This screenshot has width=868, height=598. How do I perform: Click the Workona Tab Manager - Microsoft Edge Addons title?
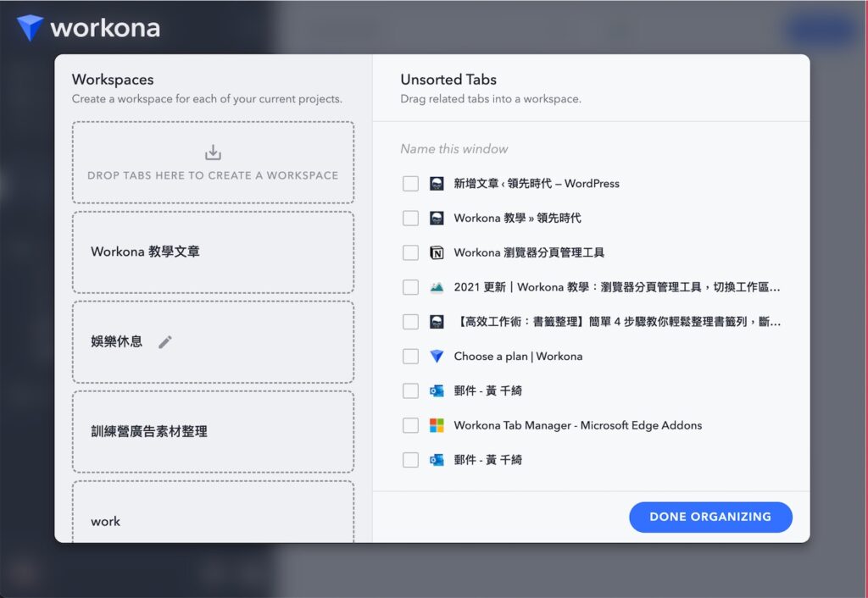[578, 425]
